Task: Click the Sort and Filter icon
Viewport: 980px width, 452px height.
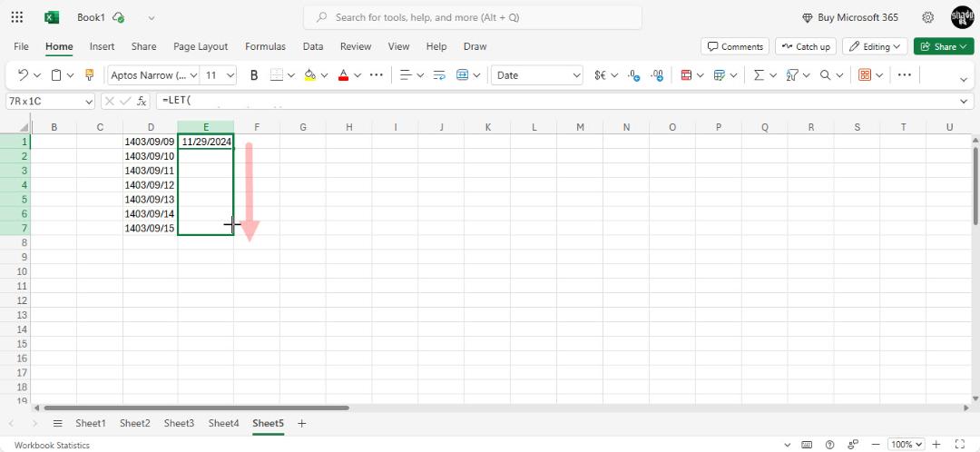Action: pos(792,75)
